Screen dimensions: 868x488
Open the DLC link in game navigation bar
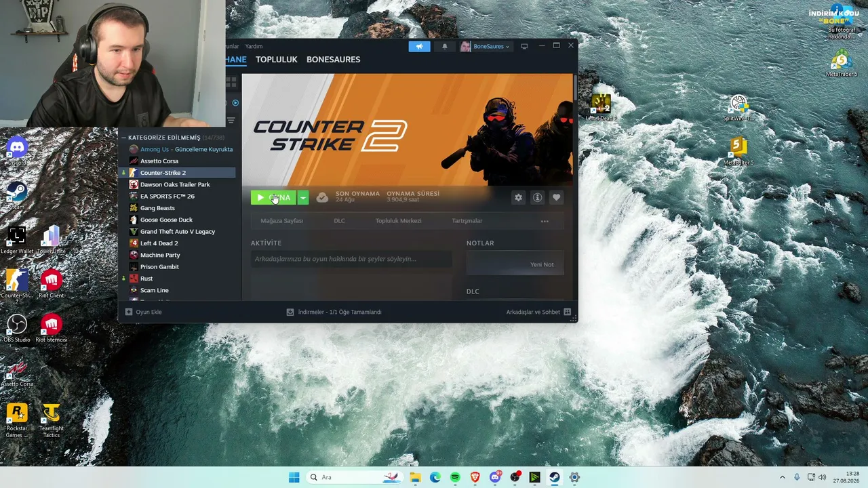click(339, 221)
